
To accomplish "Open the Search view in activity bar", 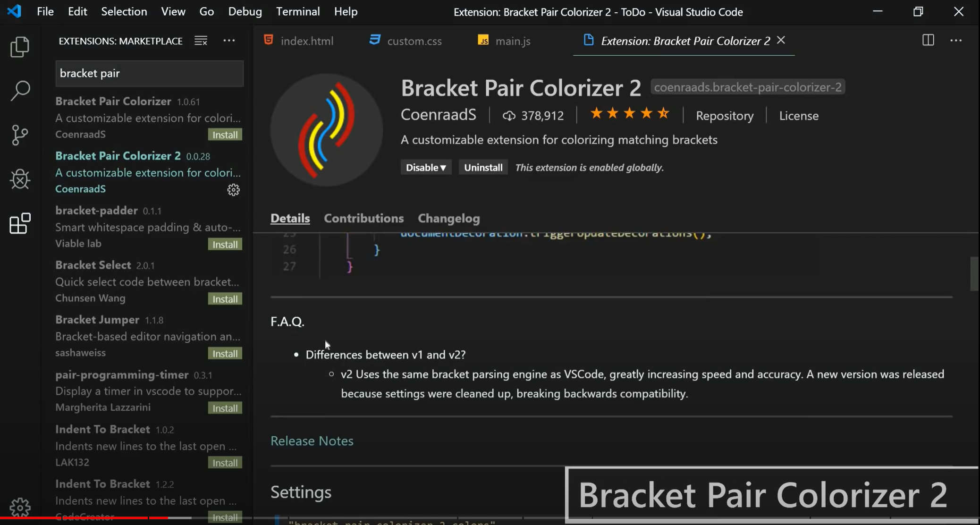I will (20, 90).
